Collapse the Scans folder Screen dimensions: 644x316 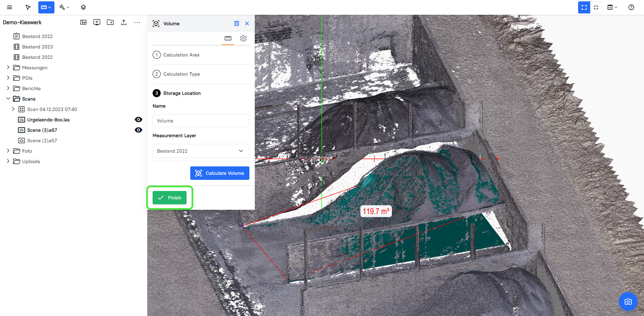(8, 99)
